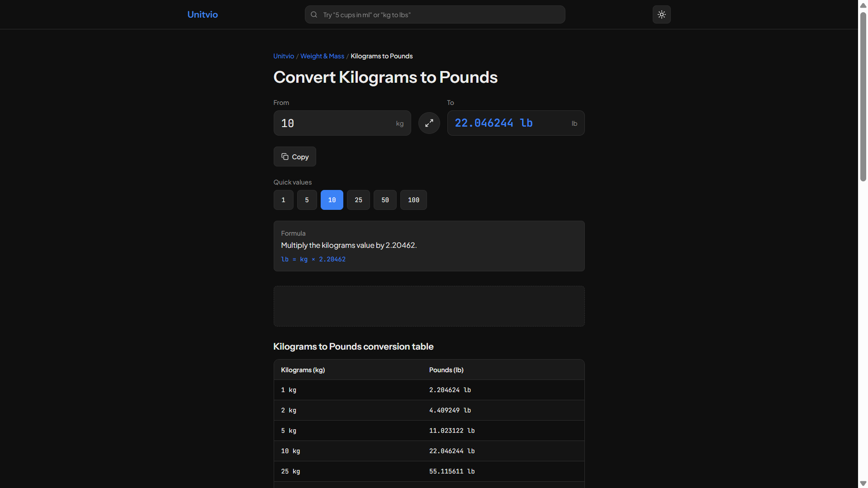Toggle the light/dark theme sun icon
This screenshot has height=488, width=868.
tap(661, 14)
